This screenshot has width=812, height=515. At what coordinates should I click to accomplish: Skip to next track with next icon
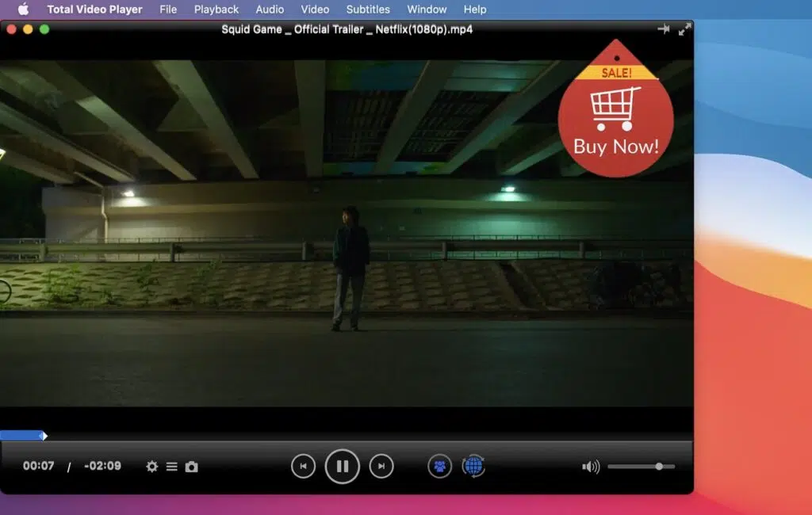[381, 466]
